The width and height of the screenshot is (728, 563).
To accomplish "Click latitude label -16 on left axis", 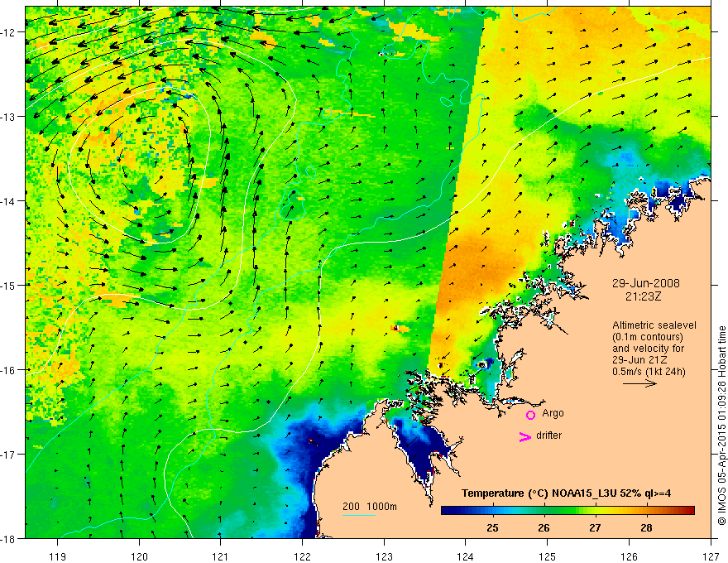I will click(x=8, y=370).
